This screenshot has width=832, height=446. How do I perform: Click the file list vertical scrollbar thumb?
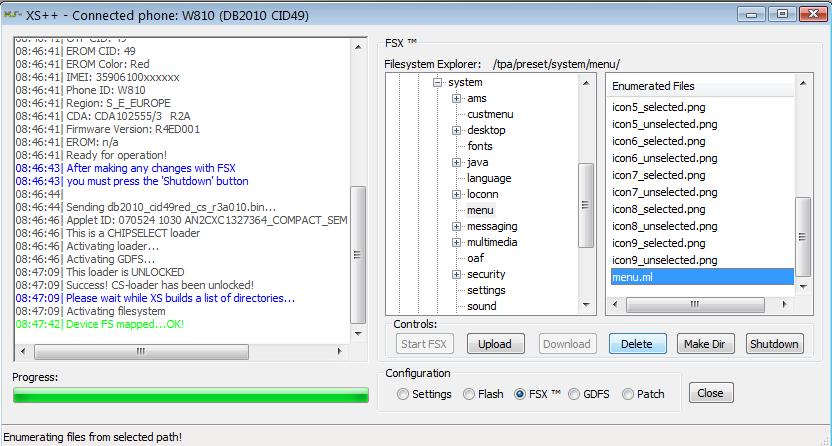click(x=803, y=237)
